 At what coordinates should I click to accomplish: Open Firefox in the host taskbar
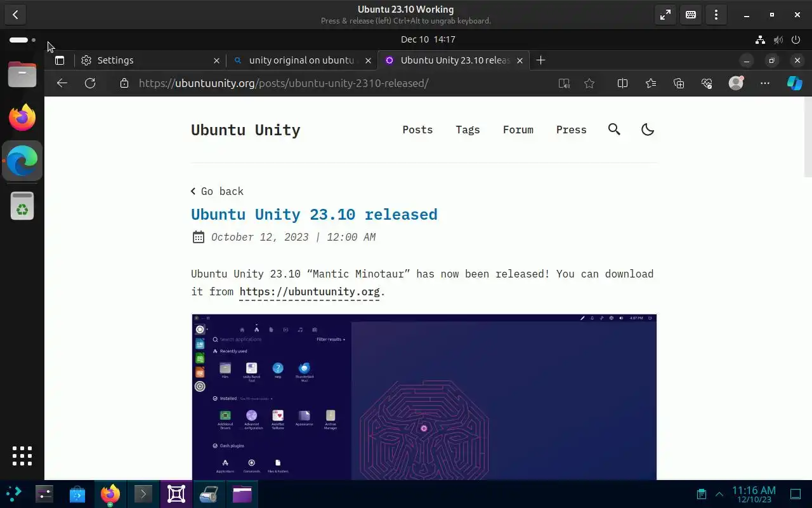110,494
